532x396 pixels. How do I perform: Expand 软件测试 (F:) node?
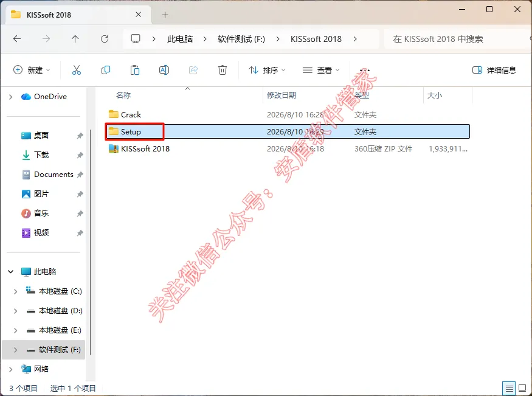(x=16, y=350)
